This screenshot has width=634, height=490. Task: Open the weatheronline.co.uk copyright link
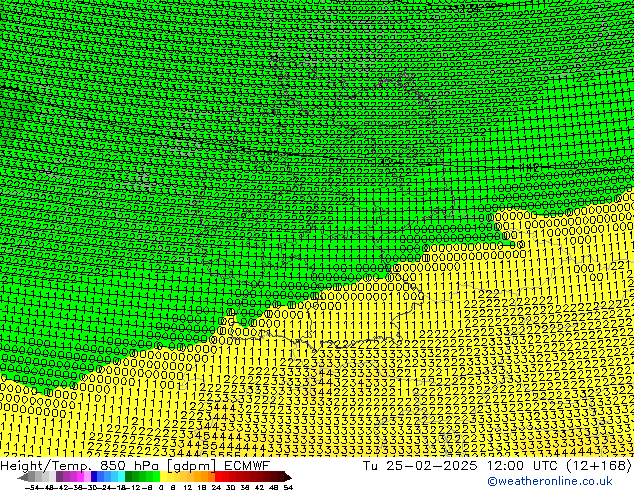[x=550, y=481]
